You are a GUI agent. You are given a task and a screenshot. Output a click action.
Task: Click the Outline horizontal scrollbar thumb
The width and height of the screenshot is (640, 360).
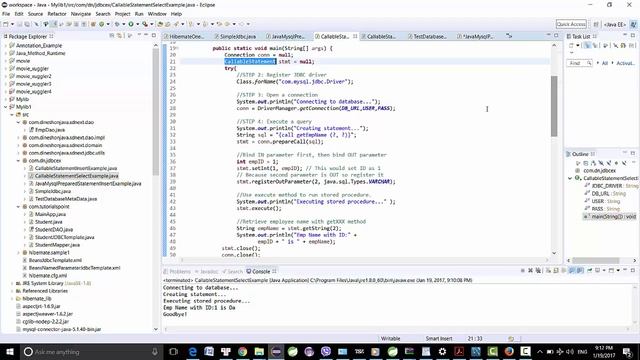click(596, 260)
